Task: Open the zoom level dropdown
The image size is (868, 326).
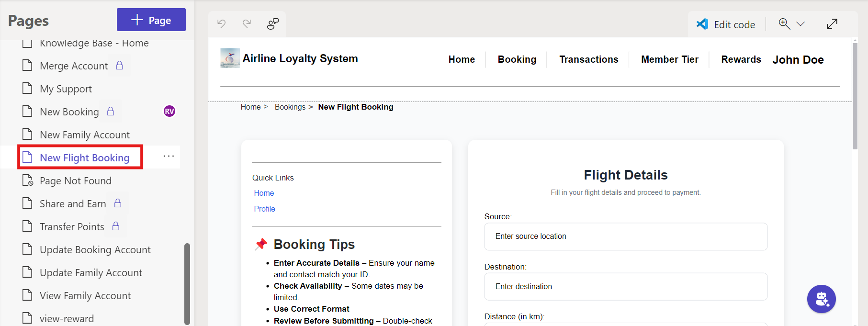Action: point(800,24)
